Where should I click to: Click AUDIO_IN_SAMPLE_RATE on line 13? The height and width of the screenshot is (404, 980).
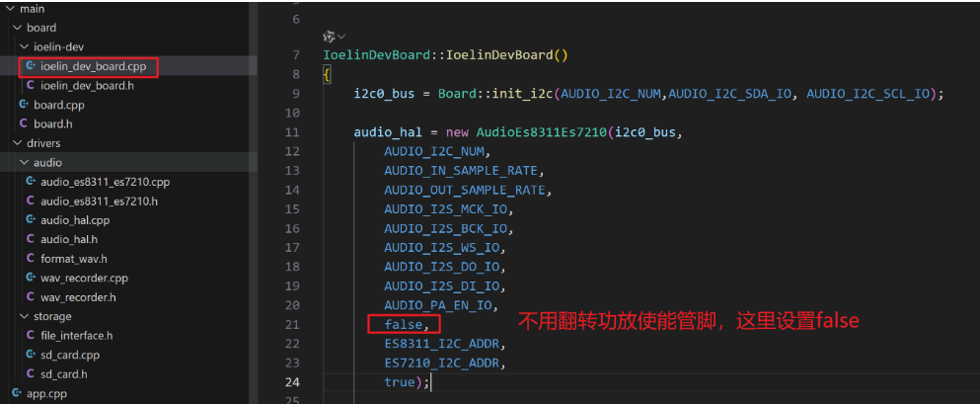(461, 171)
